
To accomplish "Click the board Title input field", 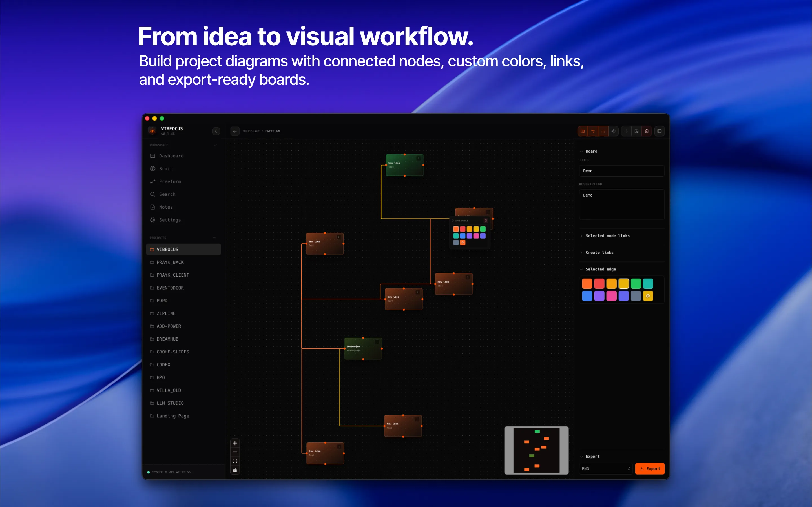I will click(622, 171).
